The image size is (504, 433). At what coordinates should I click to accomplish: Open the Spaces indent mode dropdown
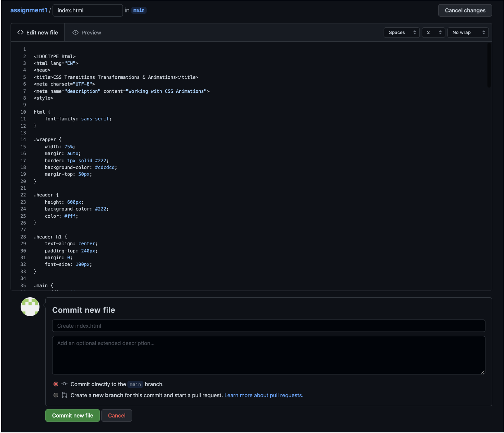pos(401,33)
